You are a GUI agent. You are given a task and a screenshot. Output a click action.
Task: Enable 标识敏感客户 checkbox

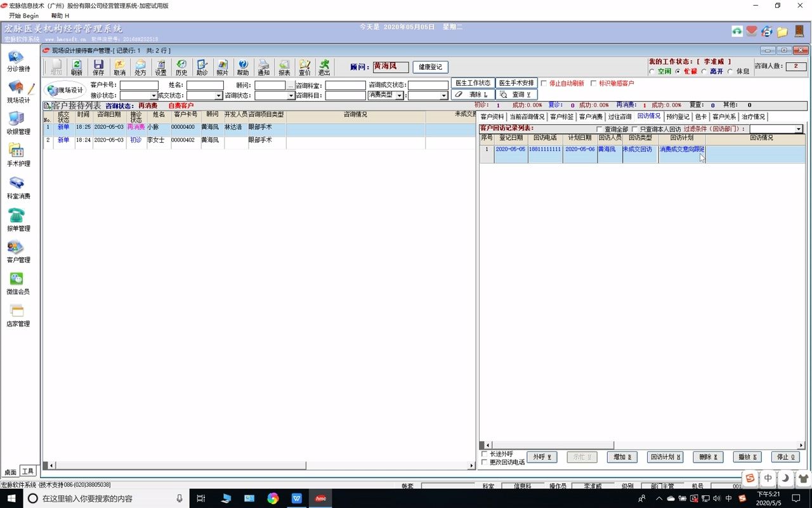tap(594, 83)
